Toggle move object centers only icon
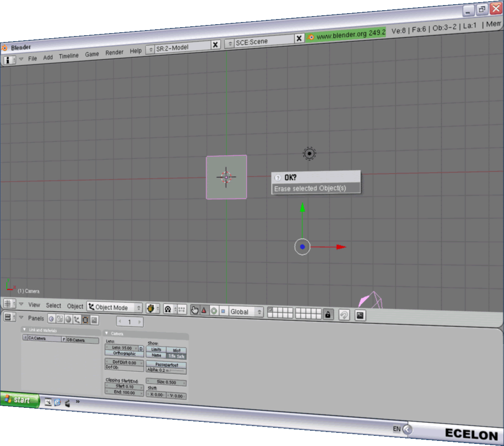The image size is (504, 446). pos(182,309)
